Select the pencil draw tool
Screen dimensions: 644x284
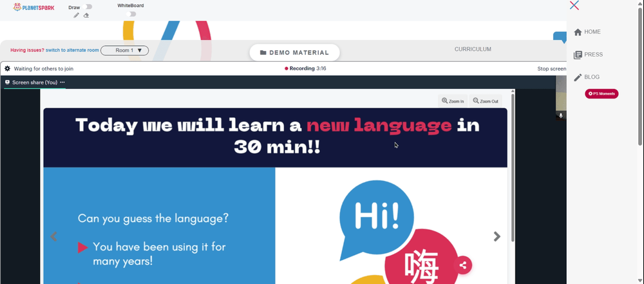pyautogui.click(x=77, y=15)
